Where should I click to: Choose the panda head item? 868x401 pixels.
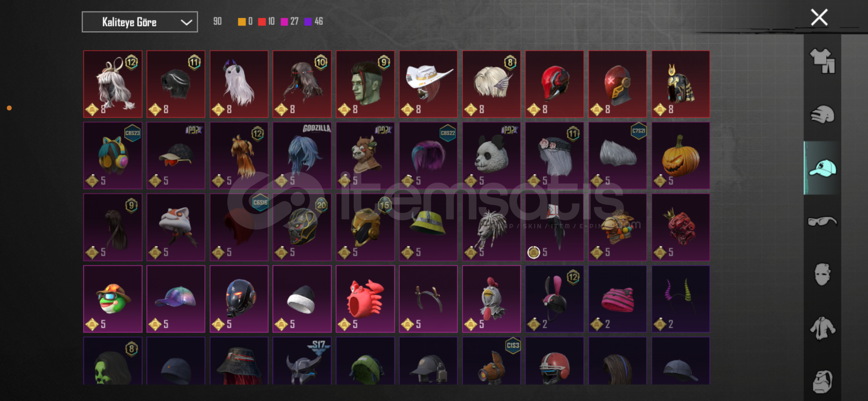click(491, 156)
